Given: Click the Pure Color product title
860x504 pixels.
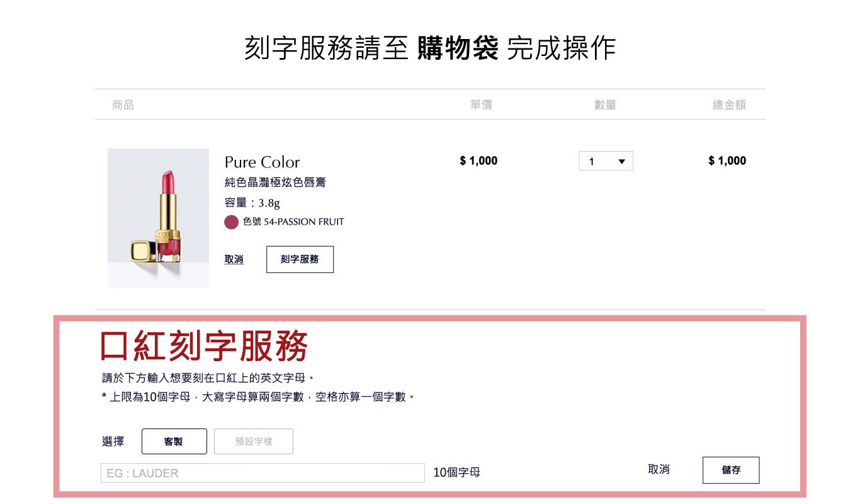Looking at the screenshot, I should click(262, 162).
